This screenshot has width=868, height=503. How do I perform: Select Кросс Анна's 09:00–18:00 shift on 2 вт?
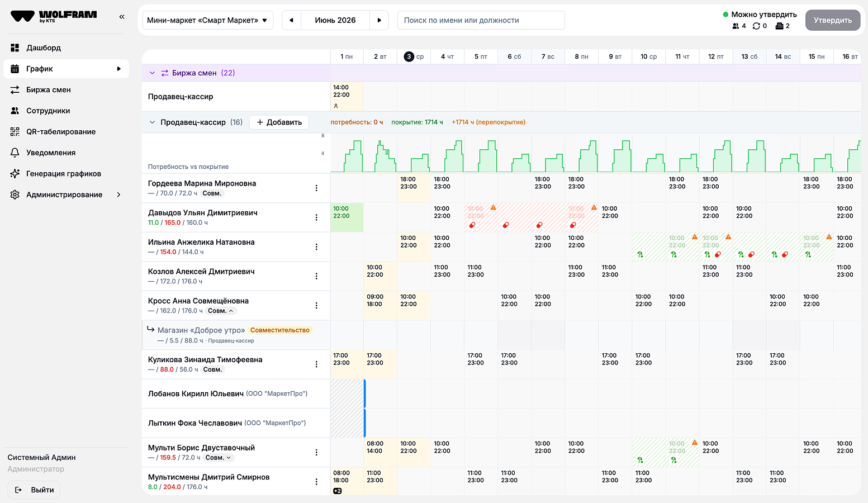click(381, 306)
